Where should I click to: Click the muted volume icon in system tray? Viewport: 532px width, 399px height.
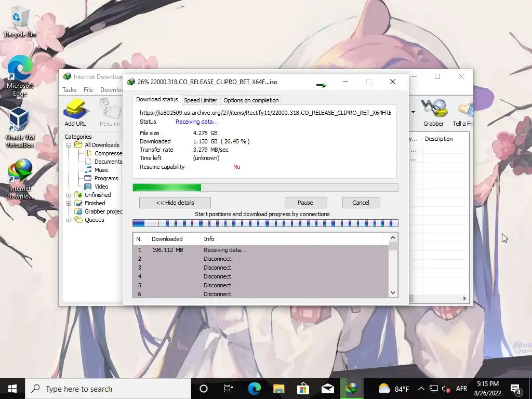[x=446, y=389]
